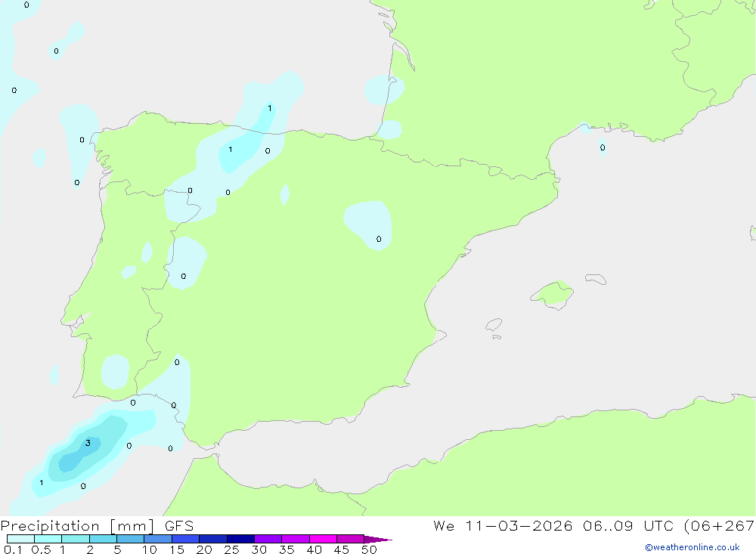This screenshot has height=554, width=756.
Task: Select the '30' legend scale label
Action: 259,549
